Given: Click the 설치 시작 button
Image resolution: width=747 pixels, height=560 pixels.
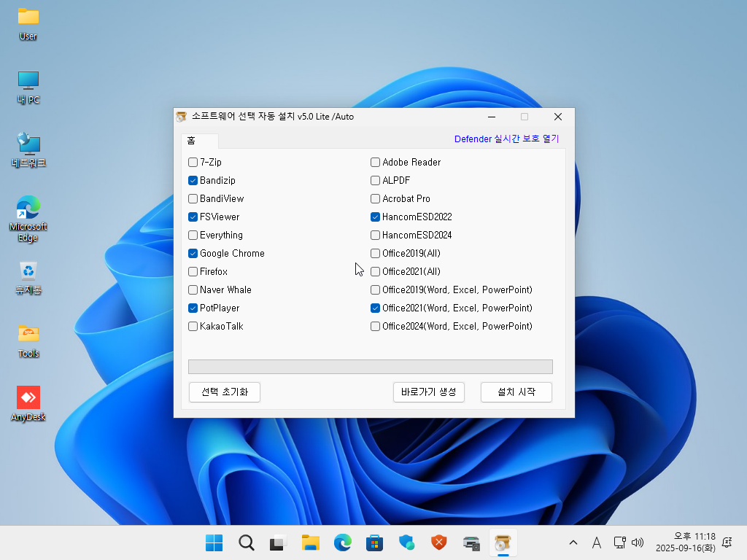Looking at the screenshot, I should [516, 392].
